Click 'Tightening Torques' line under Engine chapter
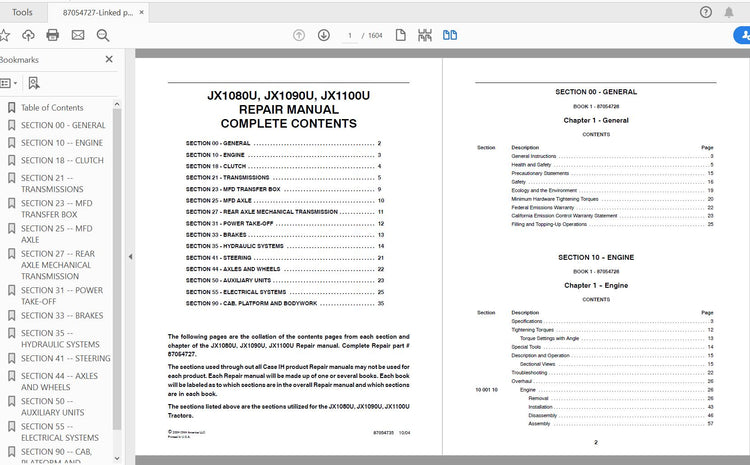This screenshot has height=465, width=750. click(x=612, y=330)
